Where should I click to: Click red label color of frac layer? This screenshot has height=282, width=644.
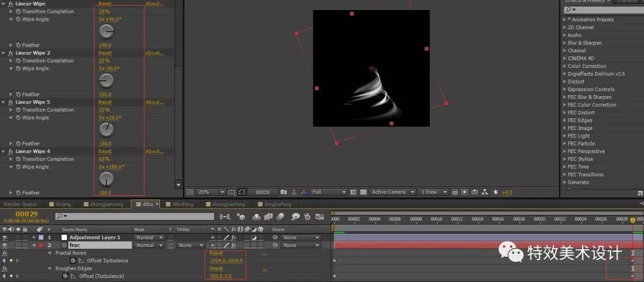(x=41, y=245)
